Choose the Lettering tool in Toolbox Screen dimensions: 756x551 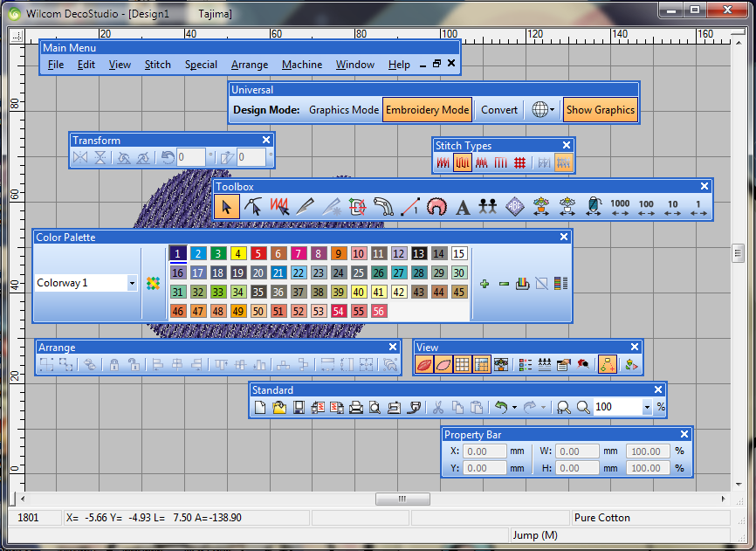pos(463,207)
